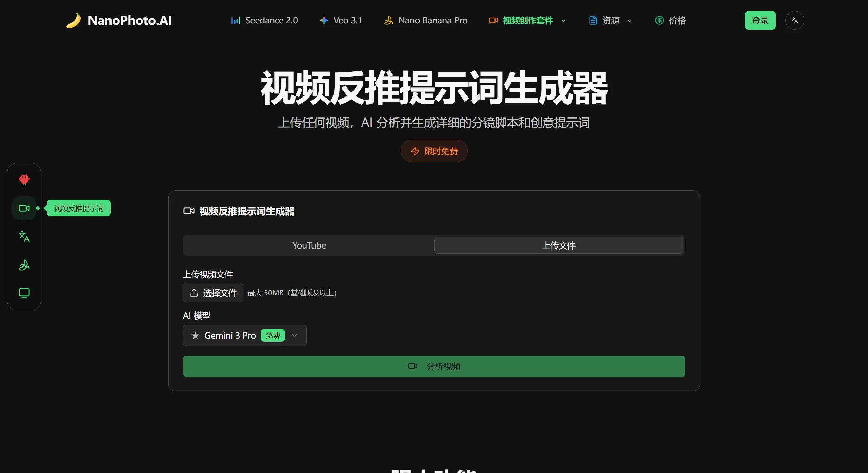Click the blue document icon by 资源
Screen dimensions: 868x473
(593, 20)
